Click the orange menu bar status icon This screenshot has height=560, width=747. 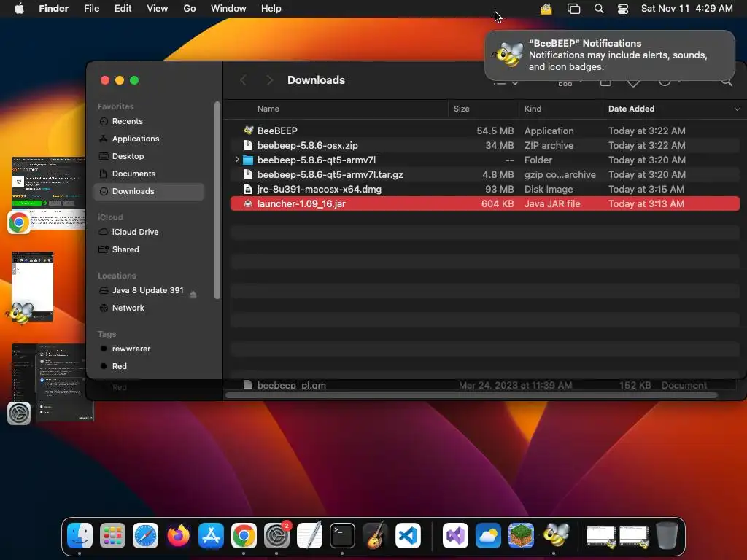coord(546,9)
